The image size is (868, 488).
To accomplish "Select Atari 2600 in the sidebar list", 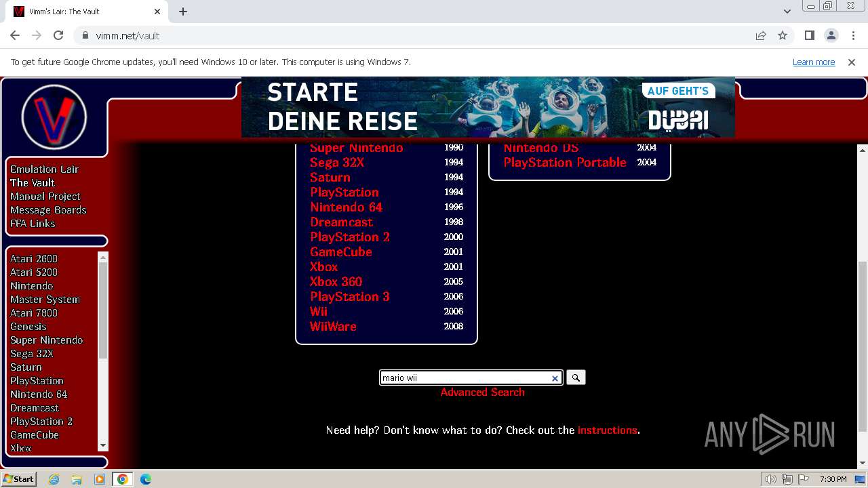I will pyautogui.click(x=34, y=258).
